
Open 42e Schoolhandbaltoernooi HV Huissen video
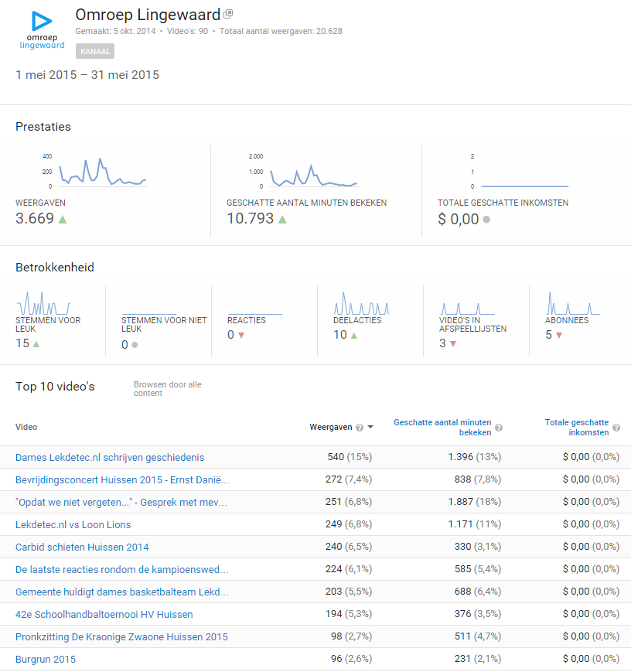coord(104,614)
